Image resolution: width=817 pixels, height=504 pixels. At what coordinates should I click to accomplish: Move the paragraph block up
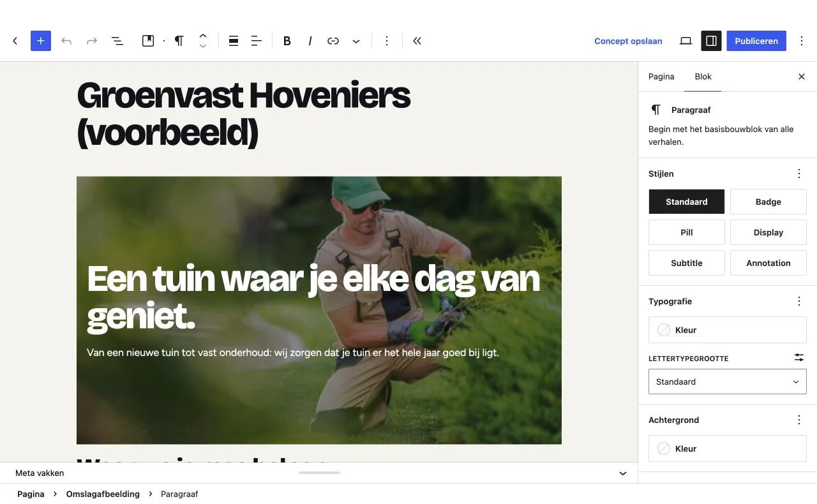(203, 36)
